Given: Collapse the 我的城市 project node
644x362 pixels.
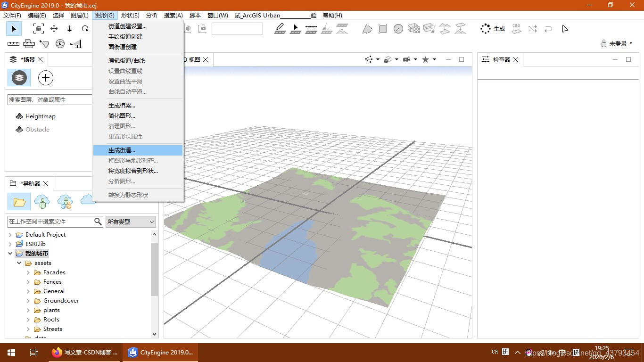Looking at the screenshot, I should coord(10,254).
